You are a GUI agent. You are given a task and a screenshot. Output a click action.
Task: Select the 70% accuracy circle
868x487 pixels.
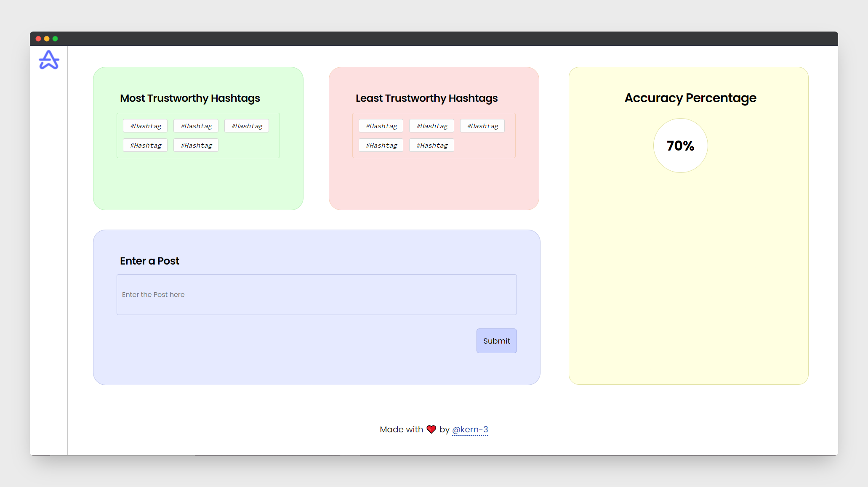680,146
